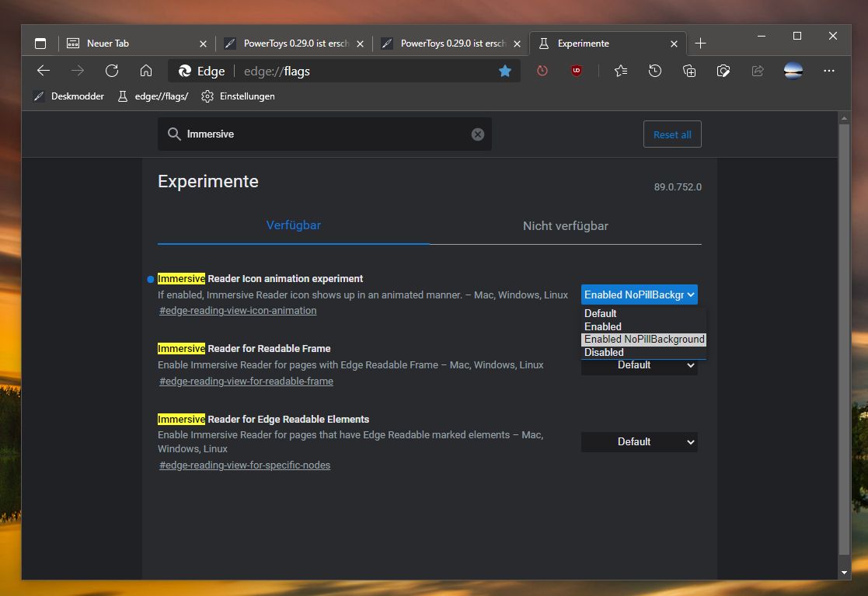
Task: Go back with the back arrow
Action: pyautogui.click(x=44, y=71)
